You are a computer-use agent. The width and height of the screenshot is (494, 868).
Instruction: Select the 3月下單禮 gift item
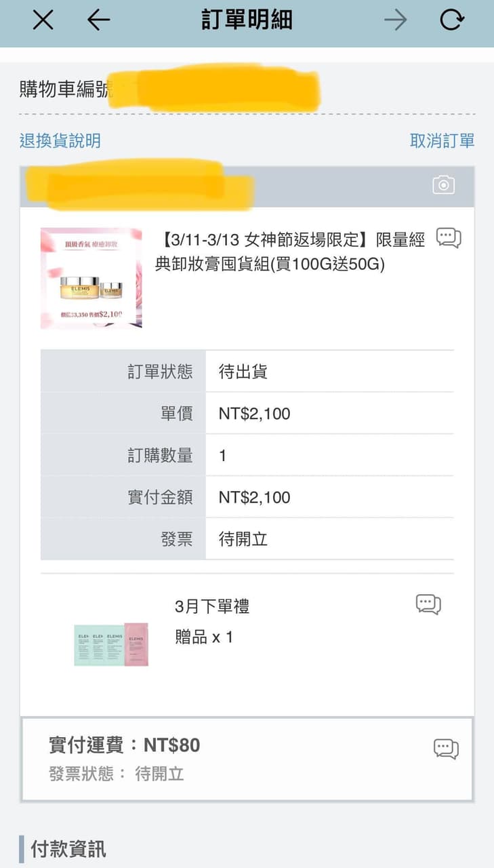pos(212,606)
